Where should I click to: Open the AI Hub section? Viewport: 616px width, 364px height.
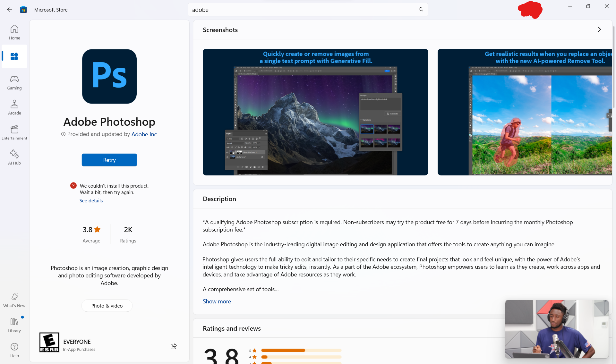(x=14, y=157)
